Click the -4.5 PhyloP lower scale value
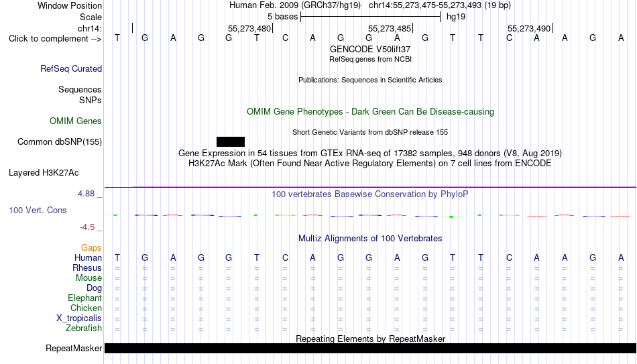Image resolution: width=637 pixels, height=364 pixels. [87, 227]
